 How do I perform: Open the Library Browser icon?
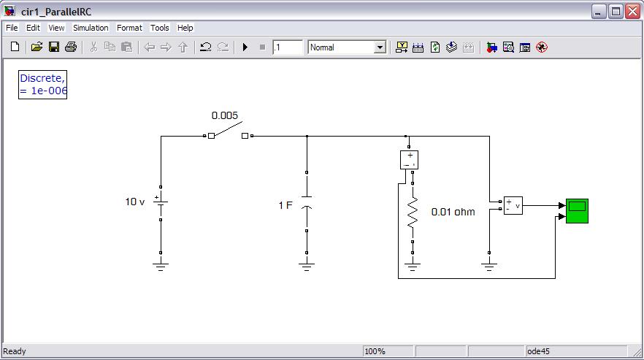492,47
